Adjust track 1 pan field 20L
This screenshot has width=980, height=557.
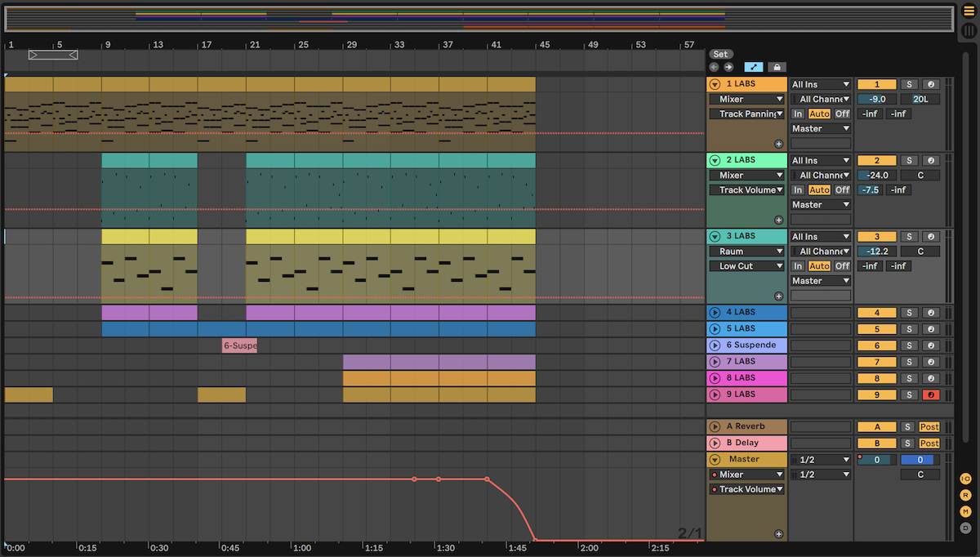click(x=920, y=99)
